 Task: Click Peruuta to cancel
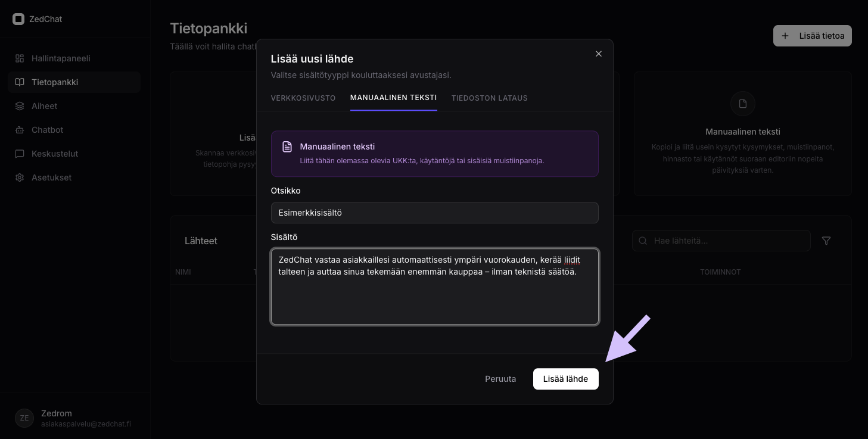500,379
